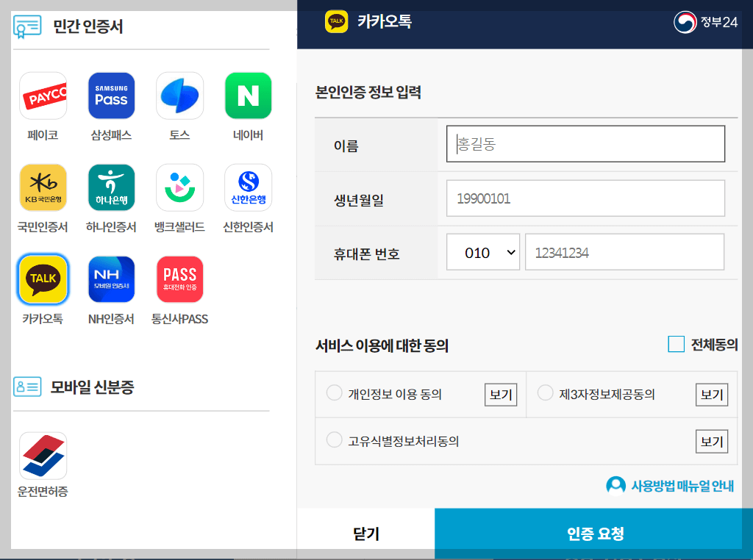Open the 010 phone prefix dropdown

click(483, 252)
